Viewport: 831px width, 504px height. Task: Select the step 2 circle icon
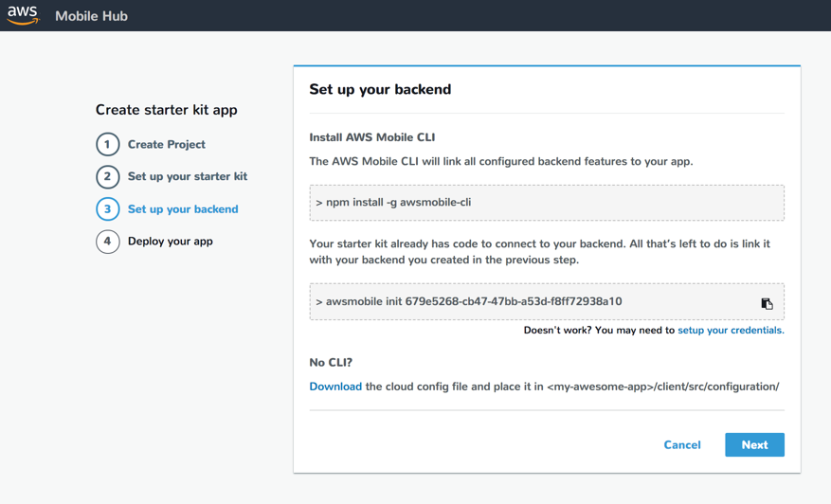click(x=108, y=176)
